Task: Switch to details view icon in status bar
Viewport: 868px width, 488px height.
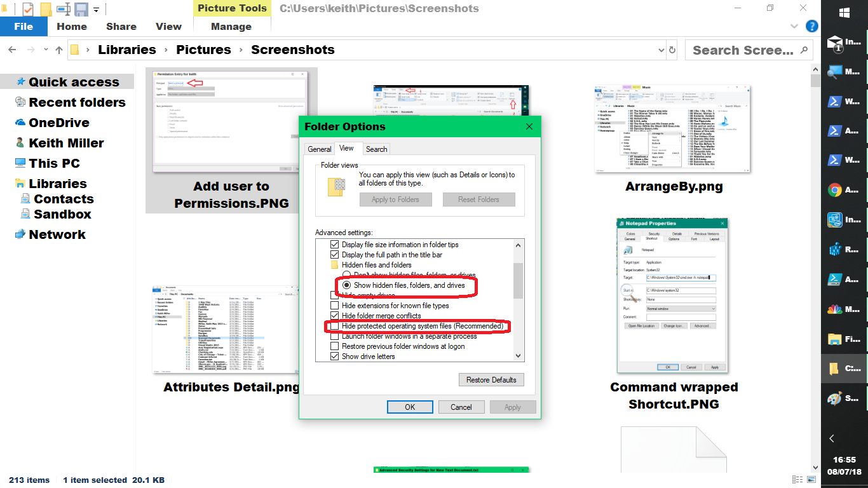Action: 797,480
